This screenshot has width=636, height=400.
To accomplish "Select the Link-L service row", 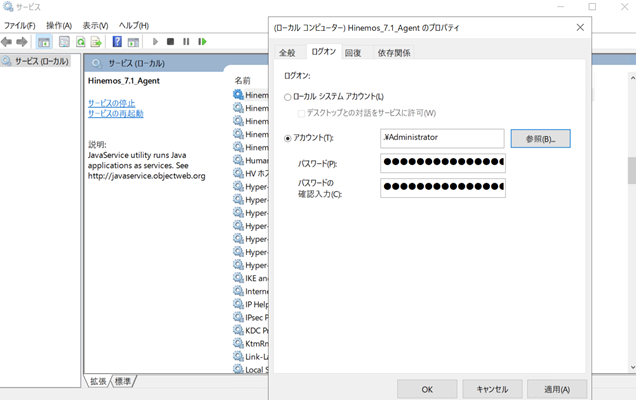I will coord(250,357).
